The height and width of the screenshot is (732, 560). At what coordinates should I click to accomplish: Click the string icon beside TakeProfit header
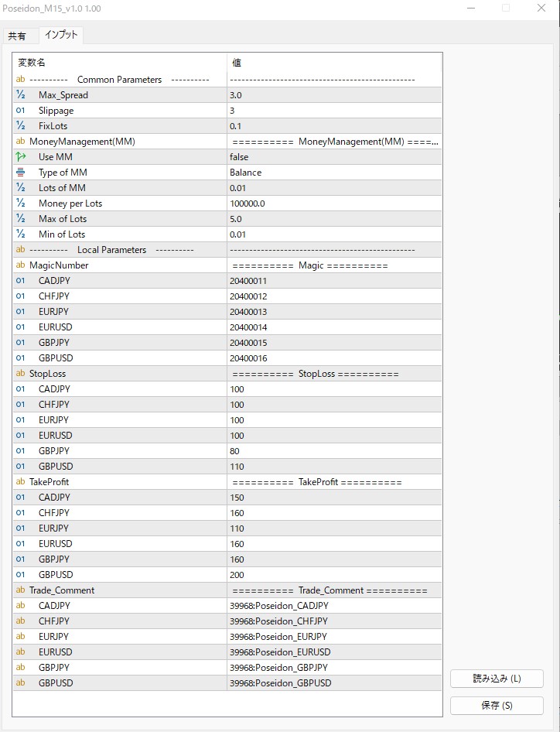click(21, 481)
